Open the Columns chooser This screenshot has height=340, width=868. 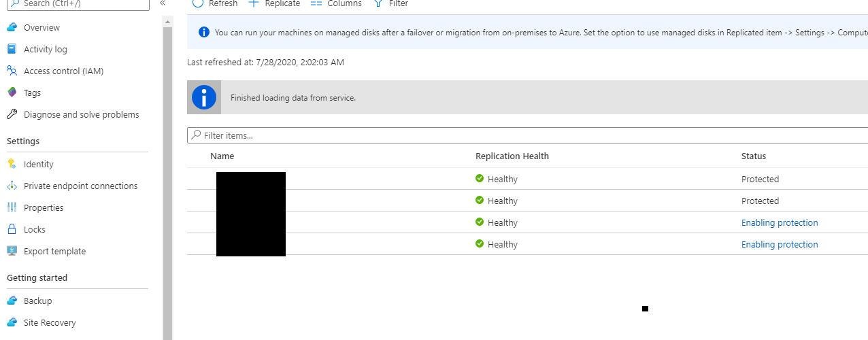[x=336, y=3]
